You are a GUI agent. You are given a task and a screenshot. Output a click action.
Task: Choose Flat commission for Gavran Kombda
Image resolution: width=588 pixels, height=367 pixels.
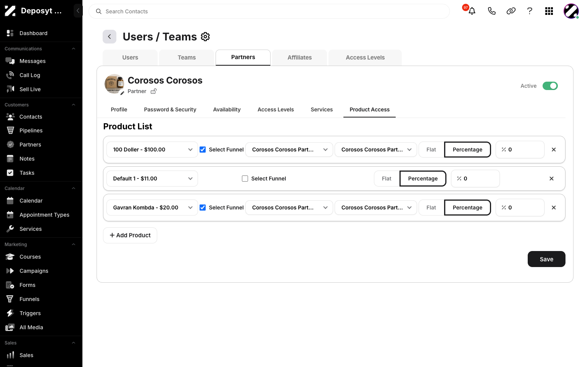click(x=431, y=208)
